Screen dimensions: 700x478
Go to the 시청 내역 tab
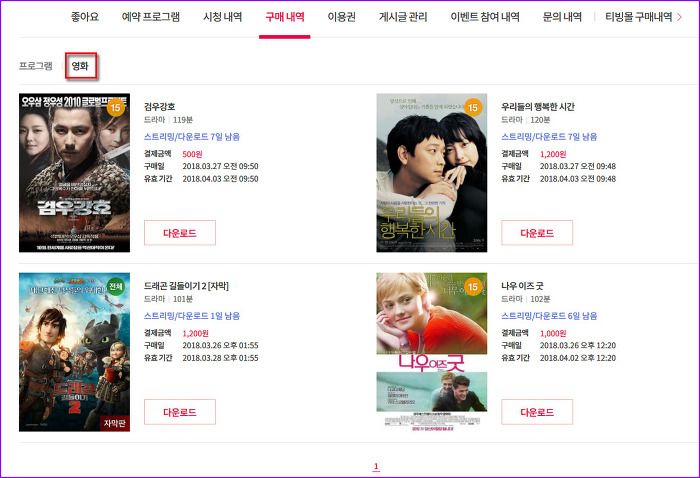[x=223, y=17]
